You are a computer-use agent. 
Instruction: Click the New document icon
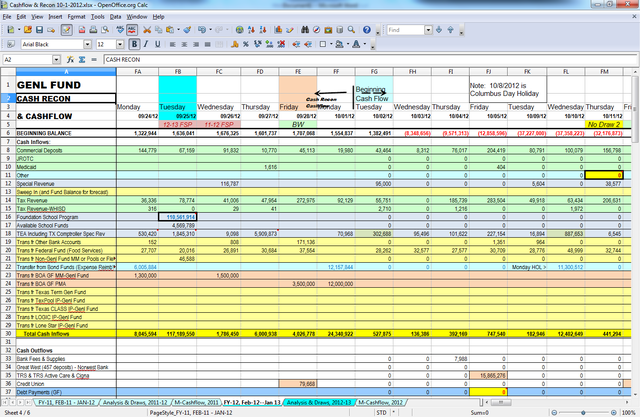pyautogui.click(x=11, y=30)
